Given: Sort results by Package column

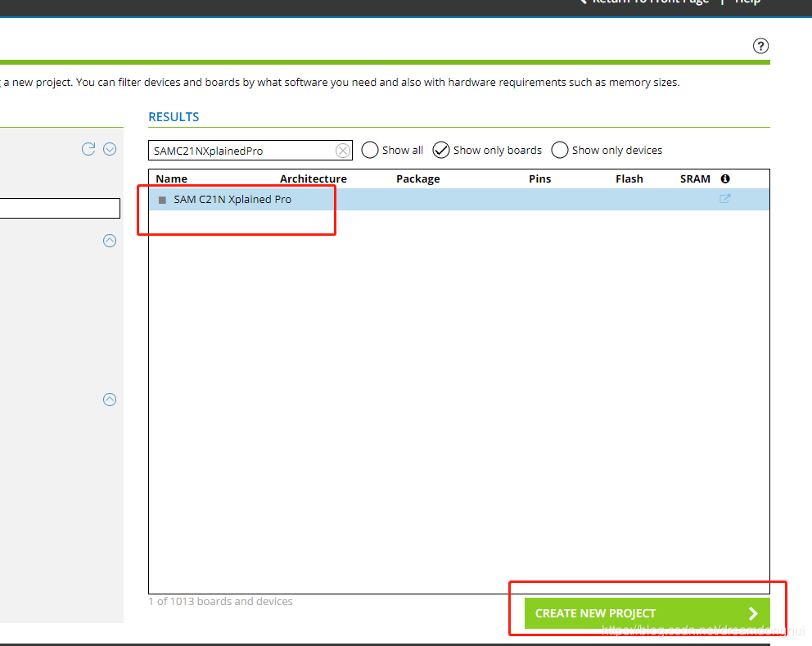Looking at the screenshot, I should tap(418, 178).
